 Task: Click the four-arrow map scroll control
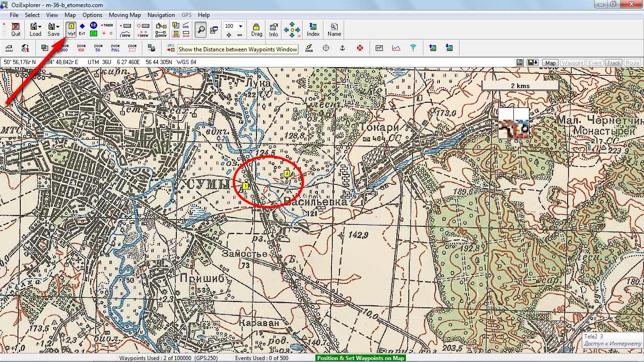[x=292, y=29]
